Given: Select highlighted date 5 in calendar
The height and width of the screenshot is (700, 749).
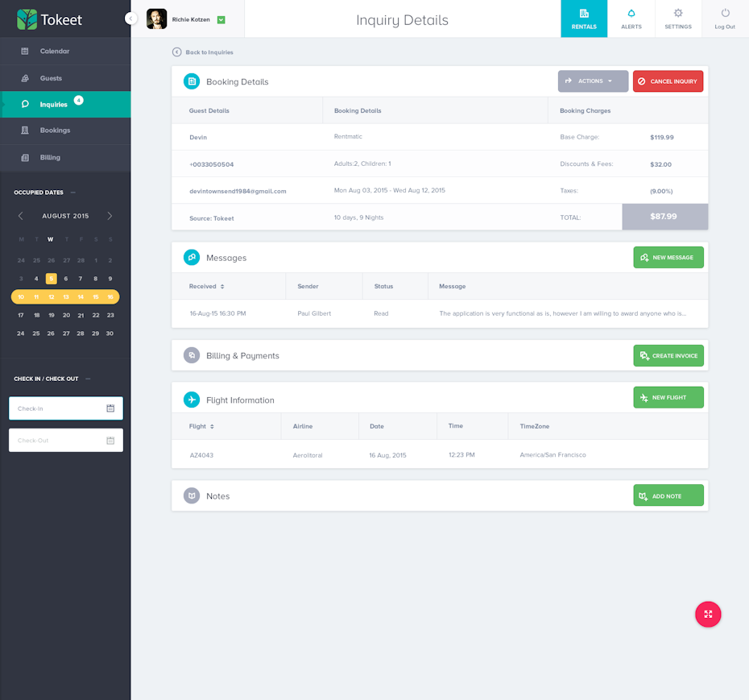Looking at the screenshot, I should point(51,279).
